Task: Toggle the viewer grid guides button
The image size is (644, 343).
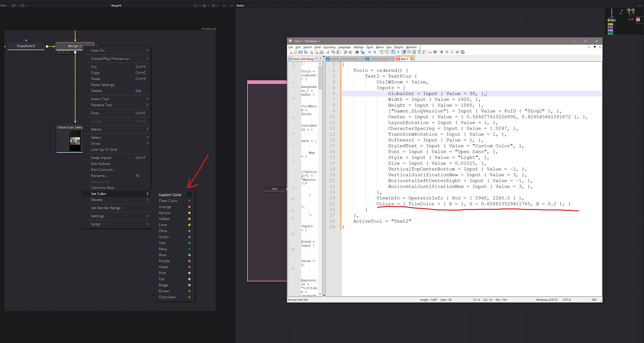Action: point(213,5)
